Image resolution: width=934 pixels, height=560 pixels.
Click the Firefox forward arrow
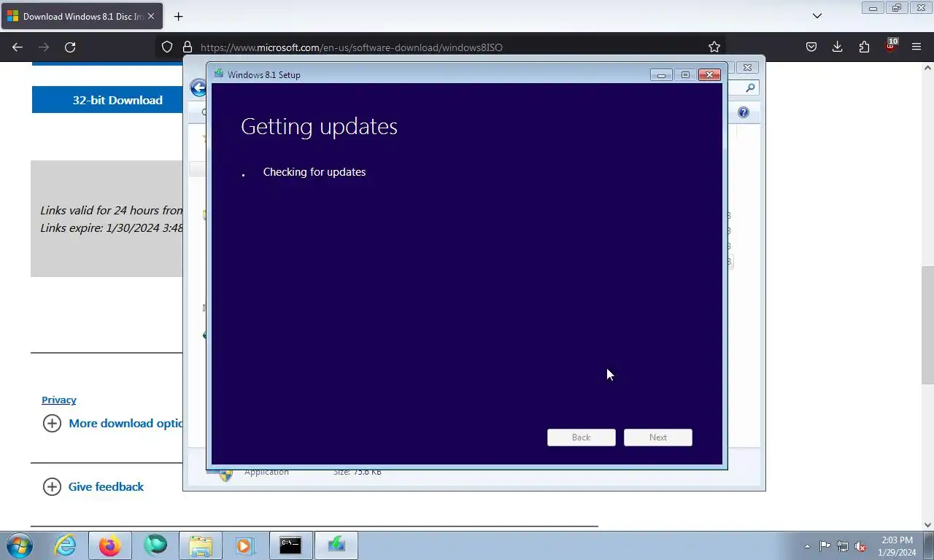point(44,47)
